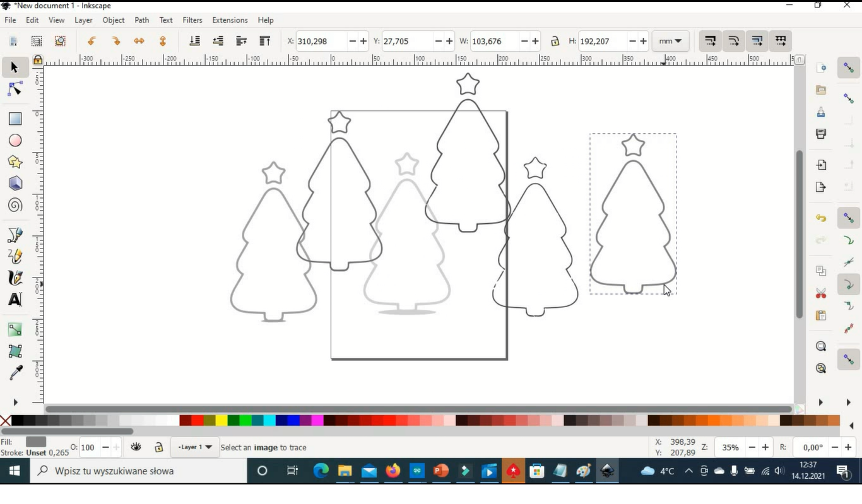Select the Selector arrow tool
The height and width of the screenshot is (504, 862).
(x=15, y=67)
